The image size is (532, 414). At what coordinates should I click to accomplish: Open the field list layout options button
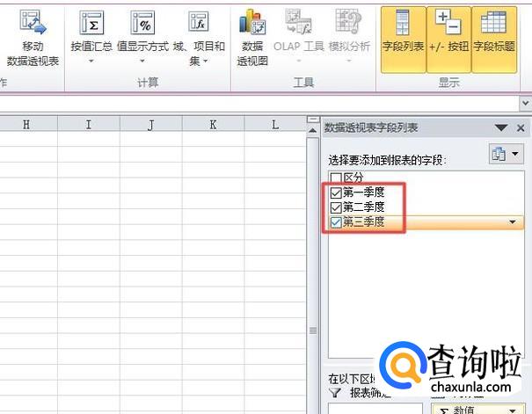506,155
